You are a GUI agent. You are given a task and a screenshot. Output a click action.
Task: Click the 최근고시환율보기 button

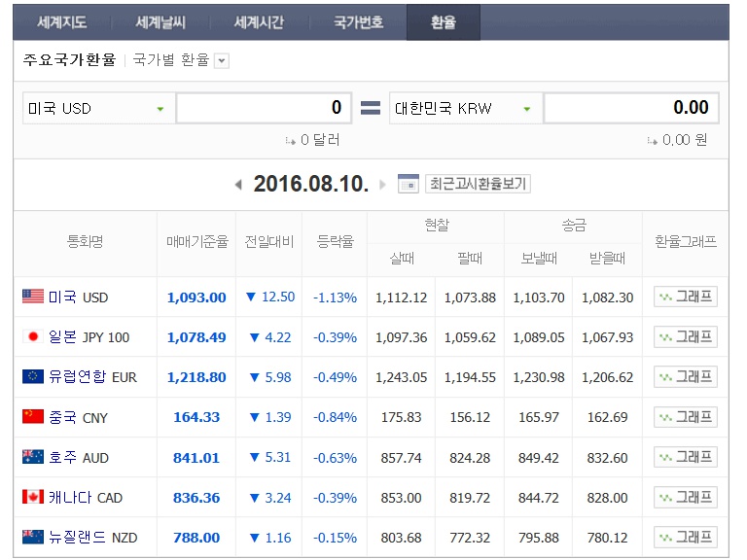tap(478, 184)
